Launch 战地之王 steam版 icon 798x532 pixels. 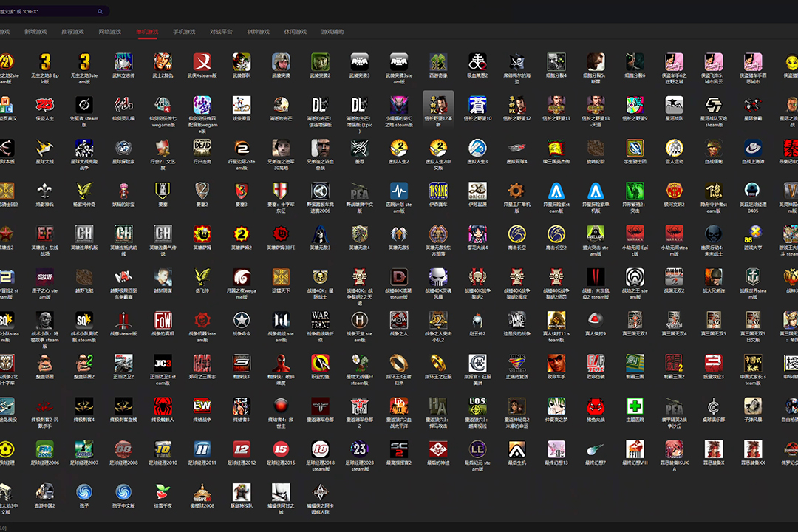click(x=635, y=277)
